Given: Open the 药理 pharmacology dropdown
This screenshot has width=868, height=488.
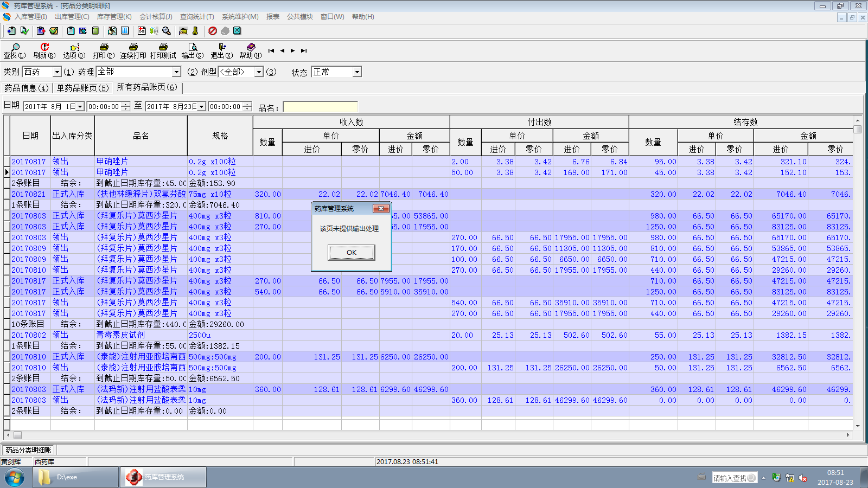Looking at the screenshot, I should point(176,72).
